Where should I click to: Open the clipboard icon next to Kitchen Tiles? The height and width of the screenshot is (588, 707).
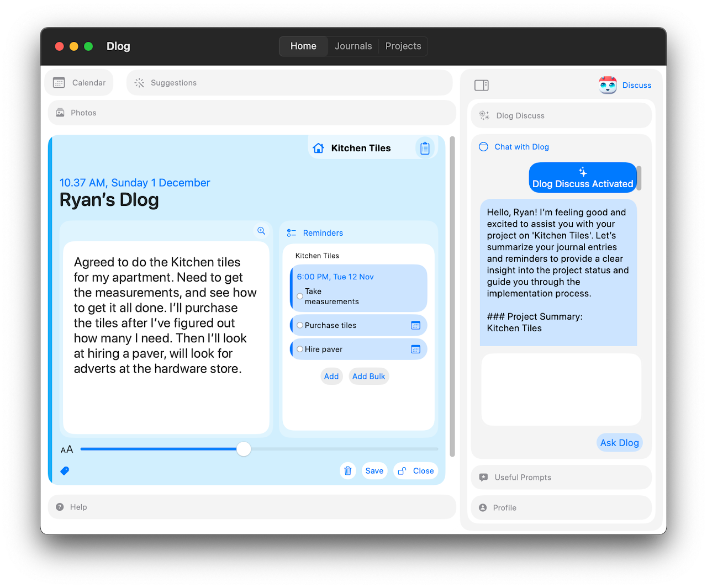(x=425, y=148)
